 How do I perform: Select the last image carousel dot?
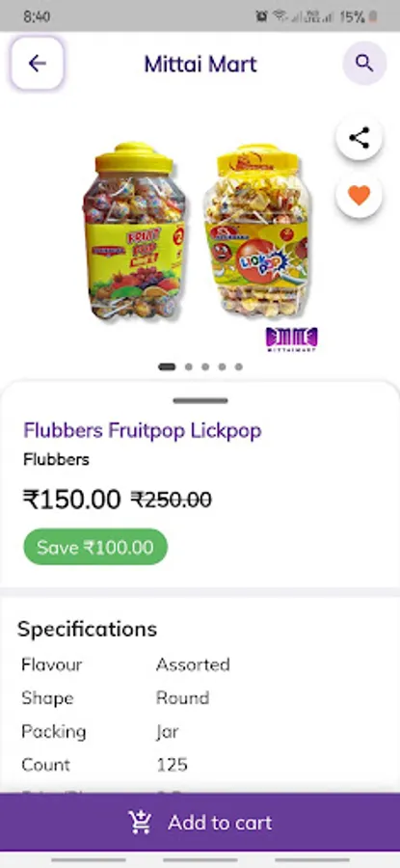point(238,366)
